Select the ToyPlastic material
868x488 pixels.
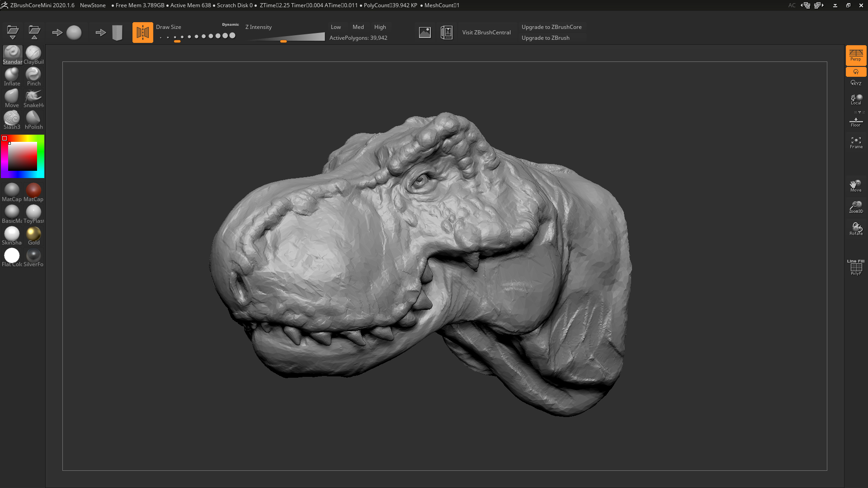tap(33, 214)
